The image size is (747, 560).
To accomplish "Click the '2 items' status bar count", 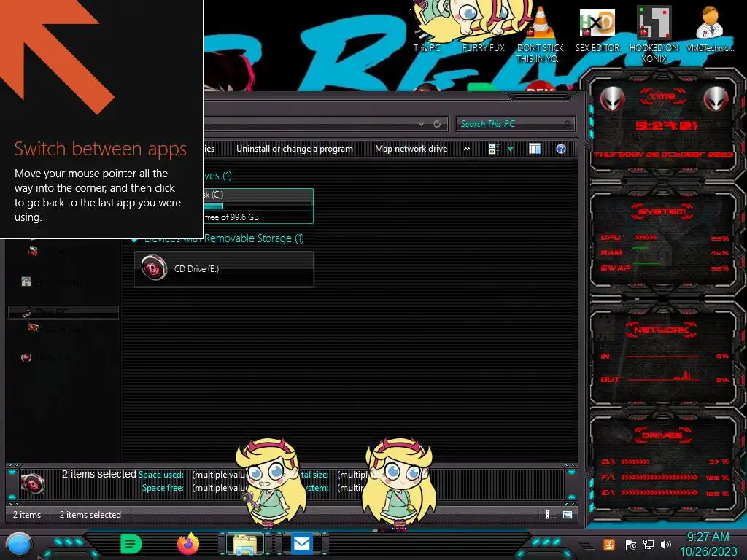I will click(27, 515).
